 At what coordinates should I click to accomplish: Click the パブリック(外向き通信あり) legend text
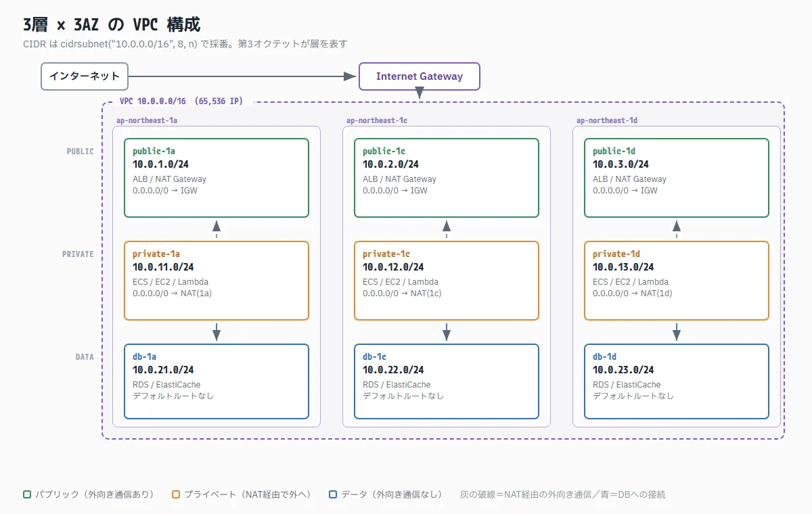95,494
